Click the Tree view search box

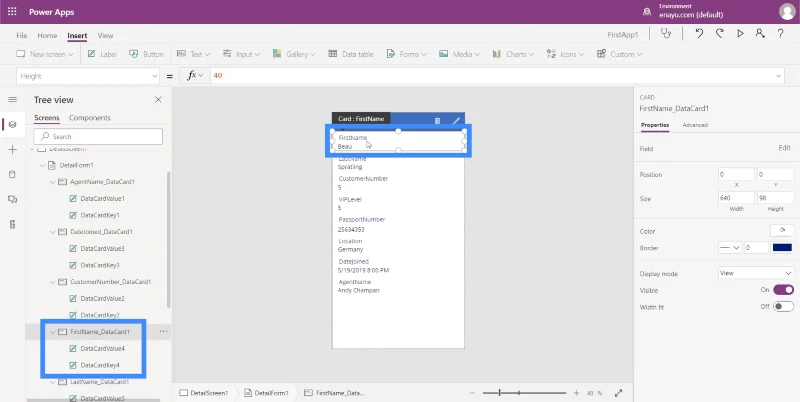coord(98,137)
